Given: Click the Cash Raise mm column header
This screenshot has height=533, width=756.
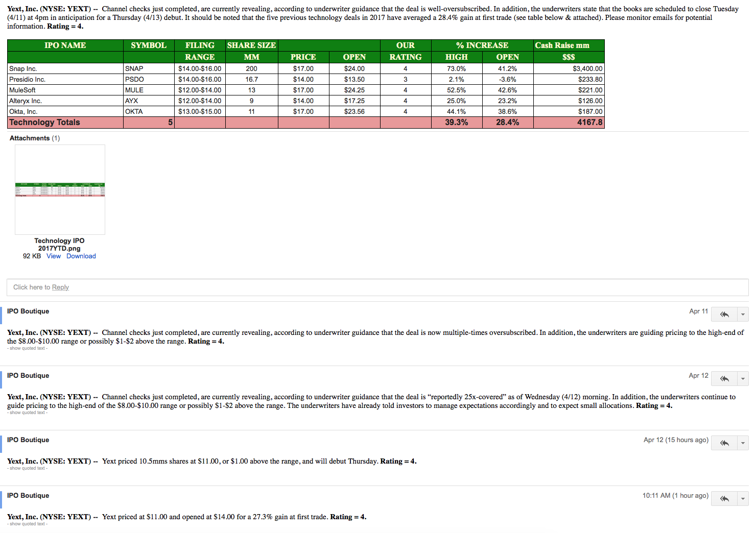Looking at the screenshot, I should tap(569, 45).
